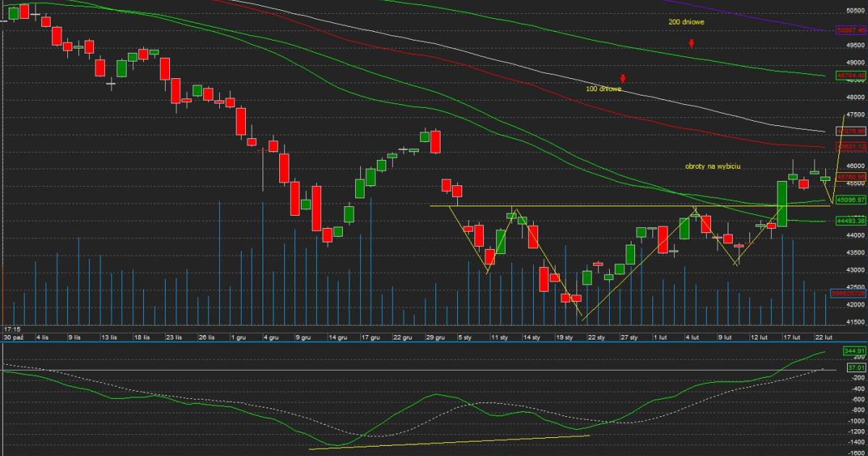The image size is (868, 456).
Task: Click the green 45096.97 price label
Action: 850,199
